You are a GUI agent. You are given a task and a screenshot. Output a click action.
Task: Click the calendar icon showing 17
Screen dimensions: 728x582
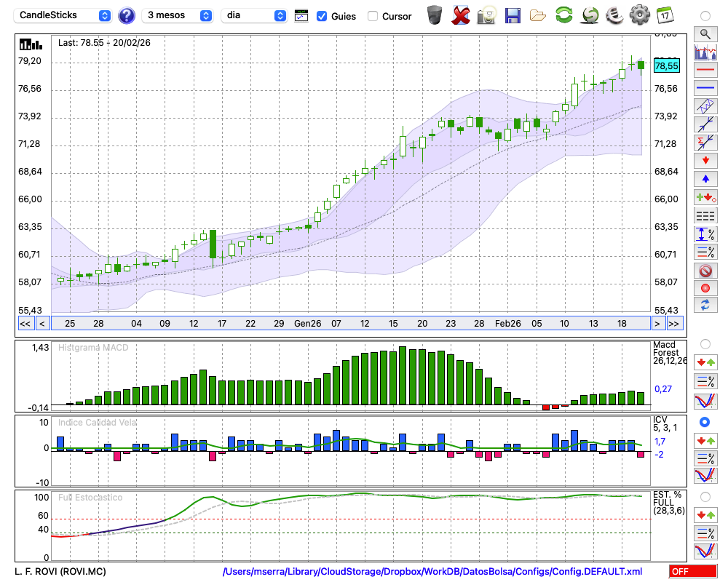[x=665, y=15]
